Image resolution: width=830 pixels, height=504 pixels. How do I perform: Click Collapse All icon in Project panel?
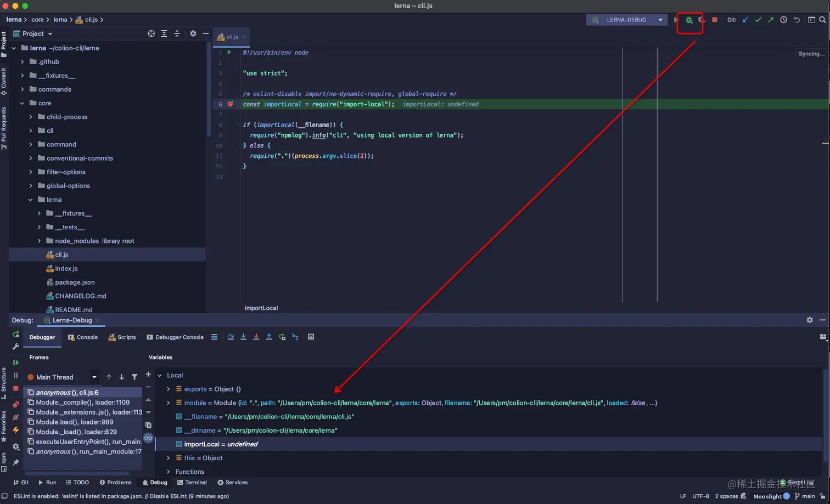tap(177, 33)
